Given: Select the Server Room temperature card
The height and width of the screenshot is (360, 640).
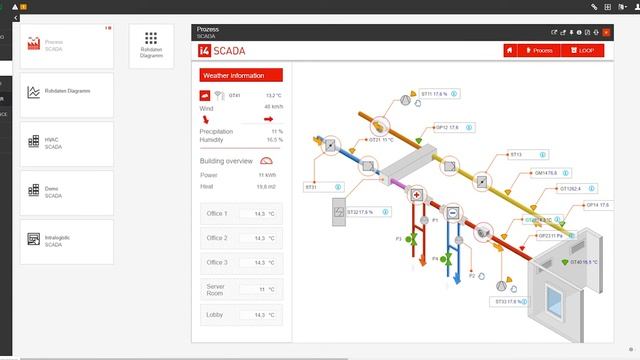Looking at the screenshot, I should pos(241,289).
